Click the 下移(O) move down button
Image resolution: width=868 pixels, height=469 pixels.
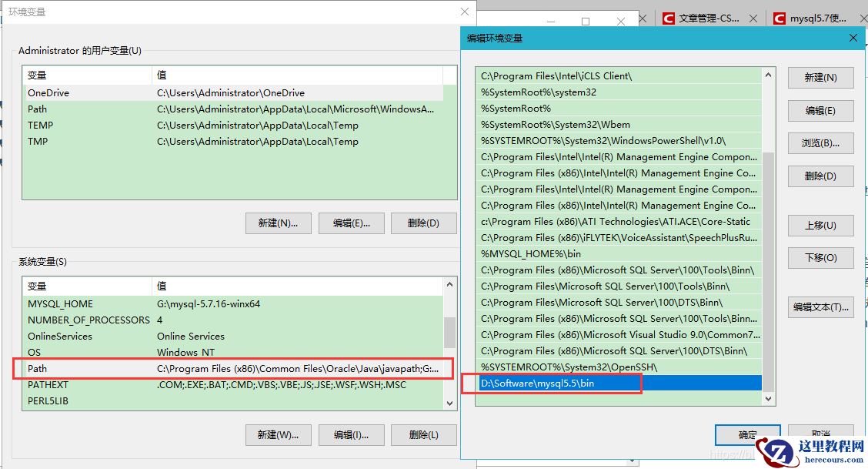point(820,258)
